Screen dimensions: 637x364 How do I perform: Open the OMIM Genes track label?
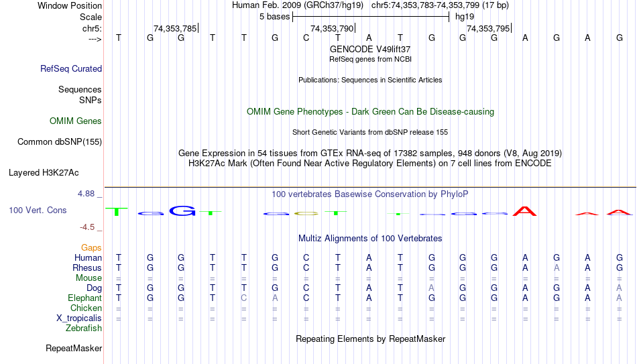76,121
